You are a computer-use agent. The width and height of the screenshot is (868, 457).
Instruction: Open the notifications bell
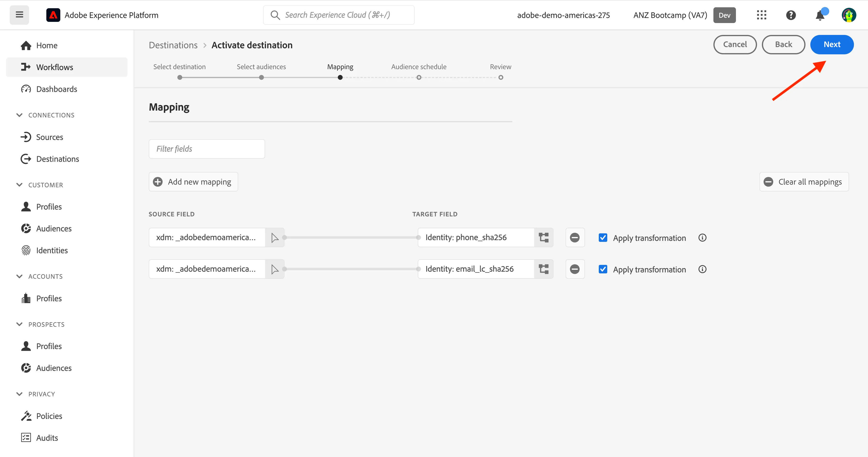[x=820, y=15]
